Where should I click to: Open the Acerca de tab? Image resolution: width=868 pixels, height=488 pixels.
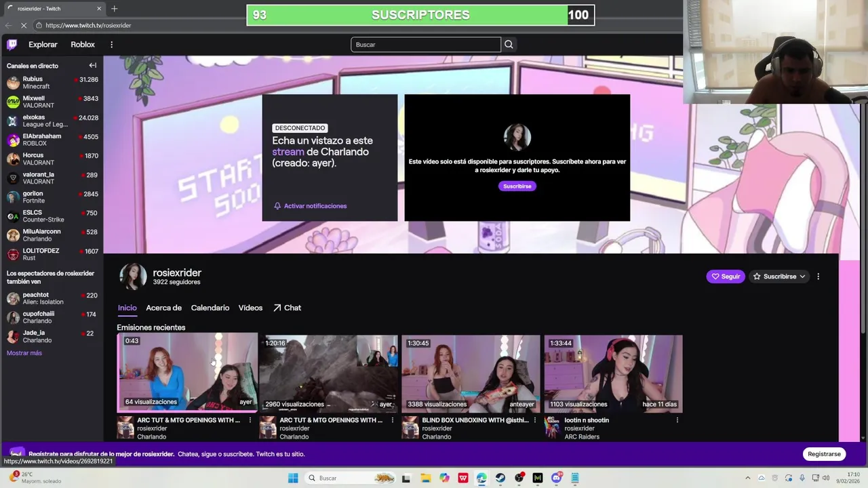163,308
